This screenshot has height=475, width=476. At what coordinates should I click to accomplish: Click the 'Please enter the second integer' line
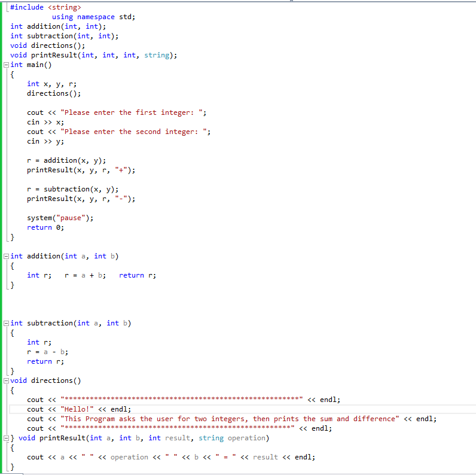[x=118, y=132]
